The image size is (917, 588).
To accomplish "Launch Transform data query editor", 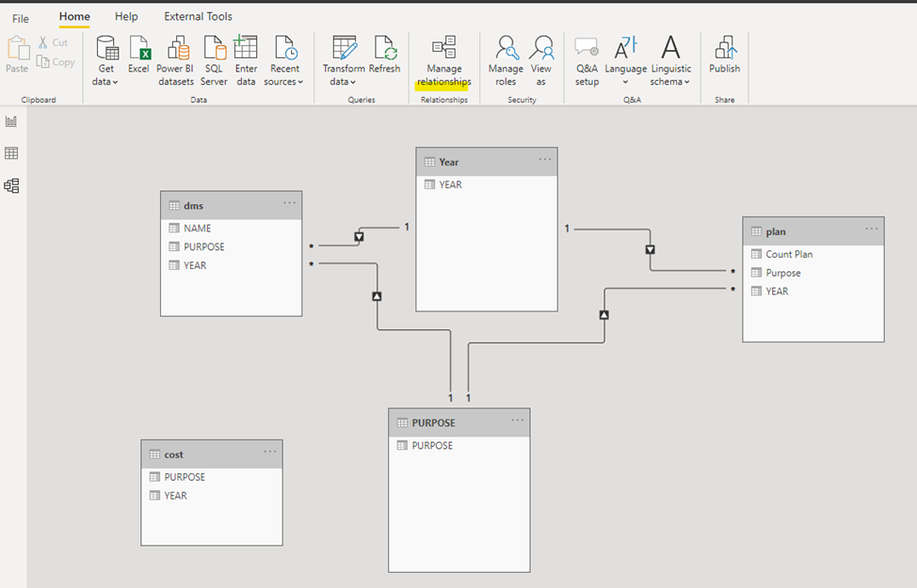I will pyautogui.click(x=344, y=61).
